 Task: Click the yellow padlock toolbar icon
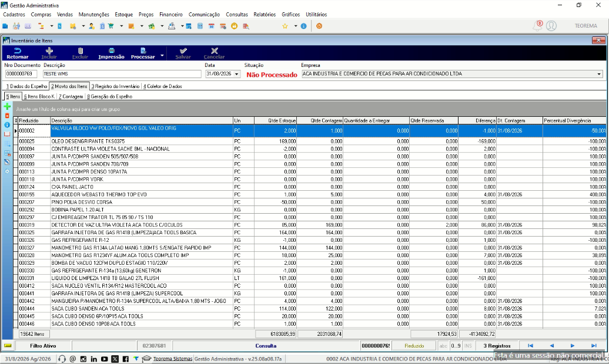pos(234,26)
